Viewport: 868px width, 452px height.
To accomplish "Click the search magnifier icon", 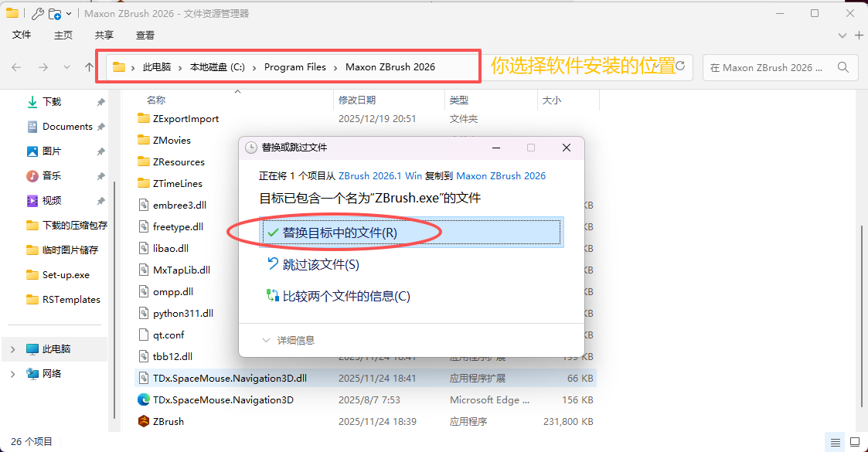I will click(x=842, y=67).
